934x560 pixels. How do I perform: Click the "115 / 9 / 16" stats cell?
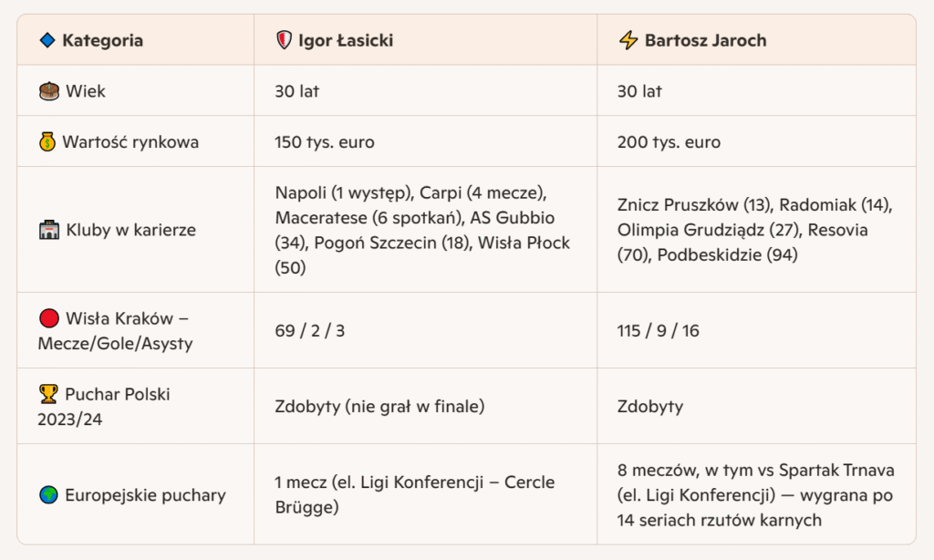(659, 330)
